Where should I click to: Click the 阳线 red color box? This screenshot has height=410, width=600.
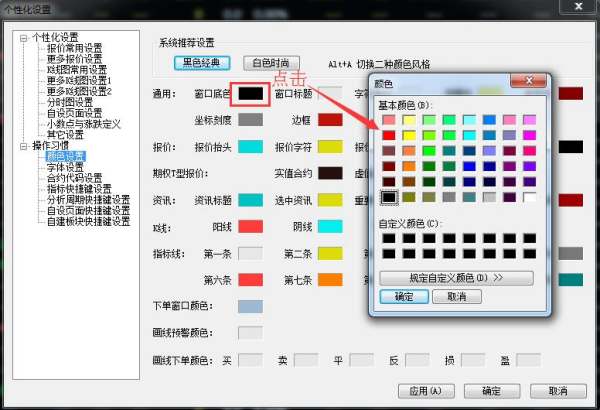251,227
